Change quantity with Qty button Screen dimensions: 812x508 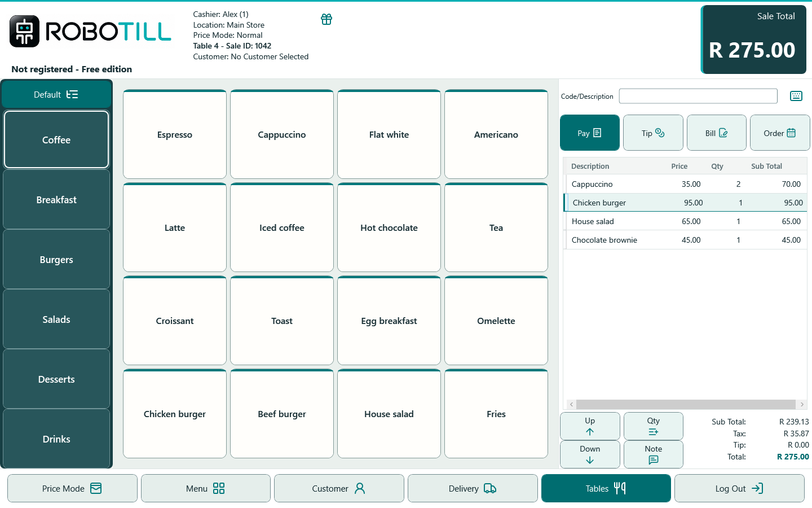pyautogui.click(x=654, y=426)
